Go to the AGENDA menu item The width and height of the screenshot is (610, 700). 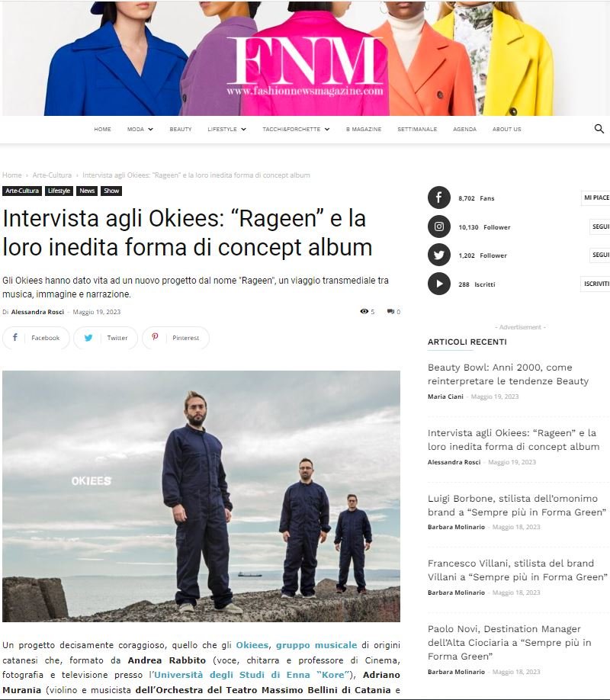[464, 129]
